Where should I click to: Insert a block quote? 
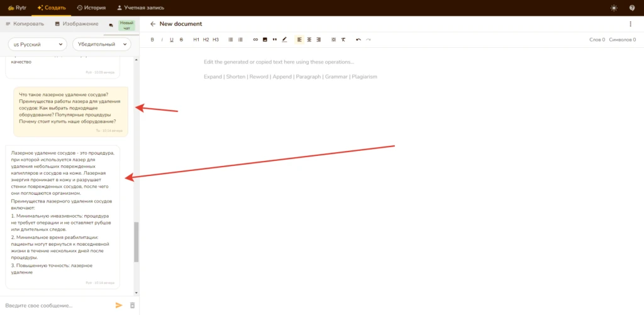point(275,40)
